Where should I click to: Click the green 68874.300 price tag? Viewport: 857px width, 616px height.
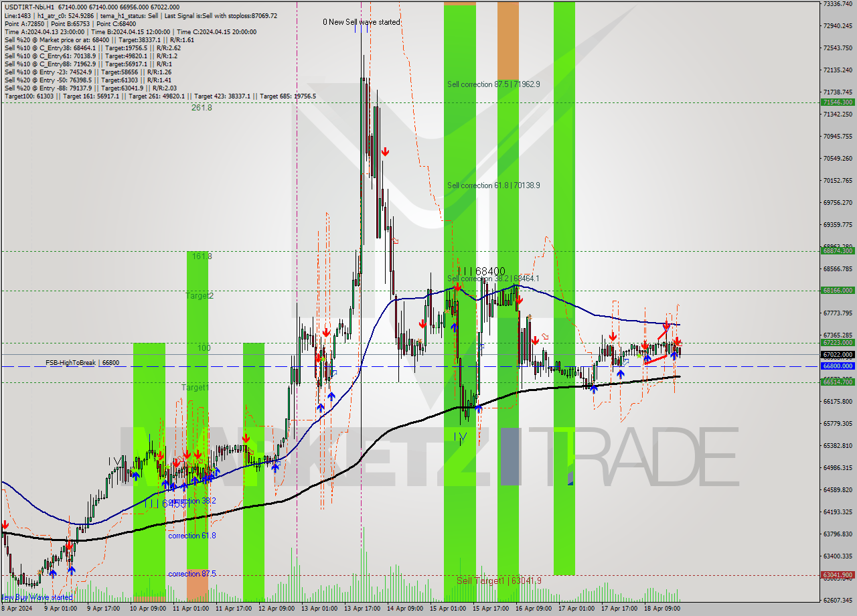(837, 251)
